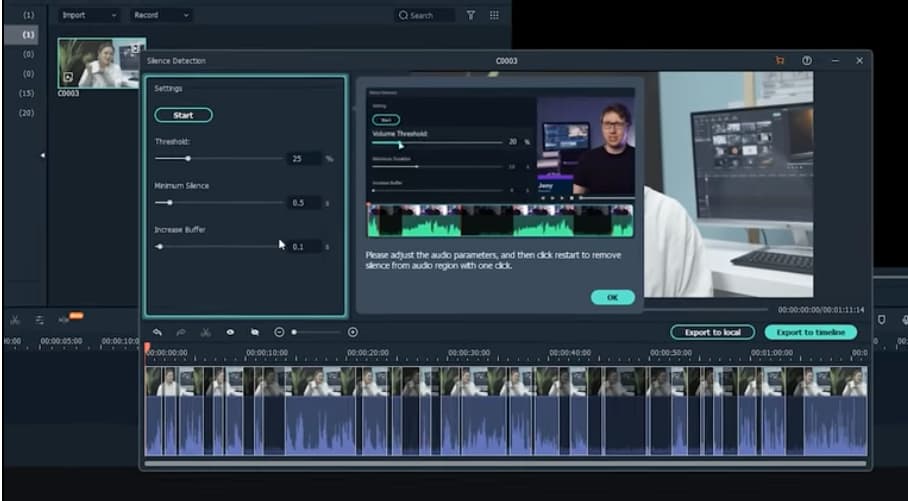The width and height of the screenshot is (908, 501).
Task: Select the scissors cut tool in dialog toolbar
Action: click(x=205, y=332)
